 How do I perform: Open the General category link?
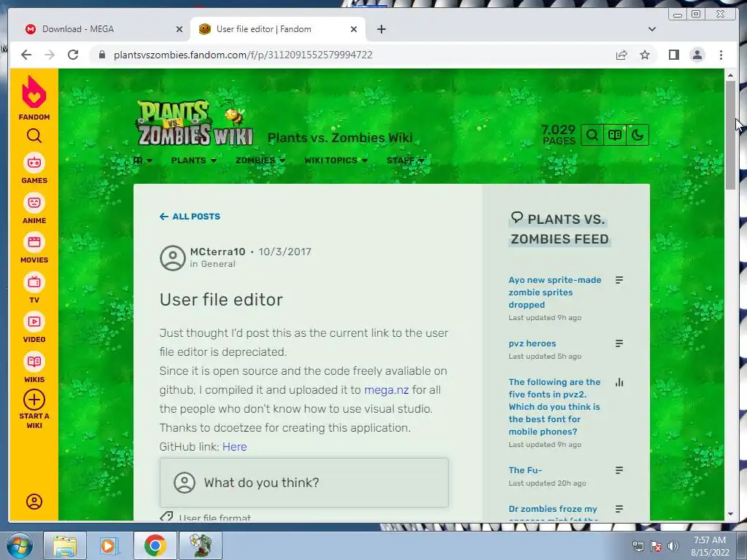pos(217,264)
